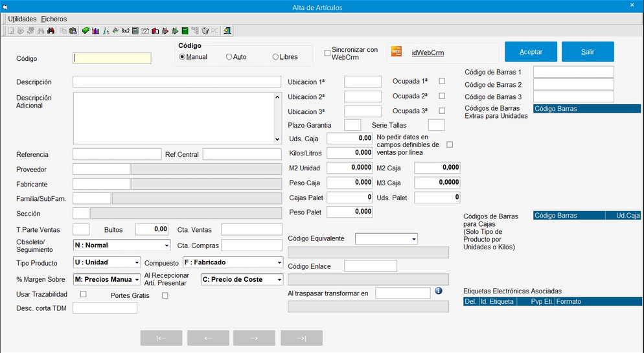Screen dimensions: 644x353
Task: Click the blue info icon near transformar field
Action: pyautogui.click(x=439, y=291)
